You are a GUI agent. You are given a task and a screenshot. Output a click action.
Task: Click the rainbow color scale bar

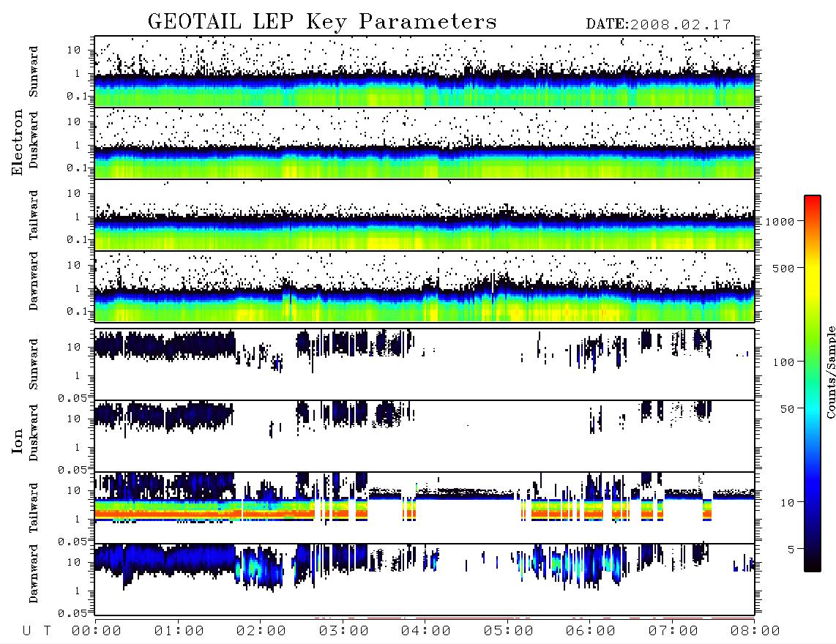tap(813, 383)
